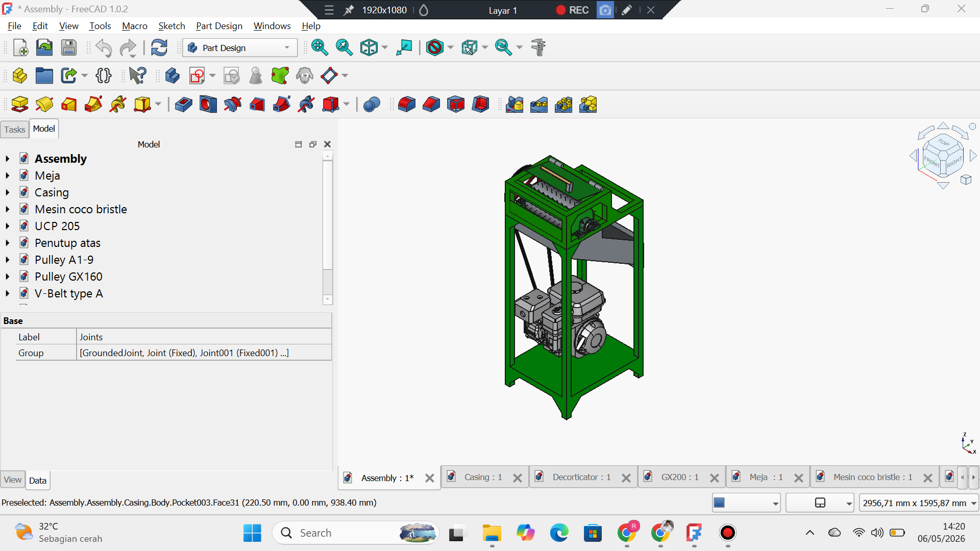The image size is (980, 551).
Task: Click the model tree vertical scrollbar
Action: (x=328, y=228)
